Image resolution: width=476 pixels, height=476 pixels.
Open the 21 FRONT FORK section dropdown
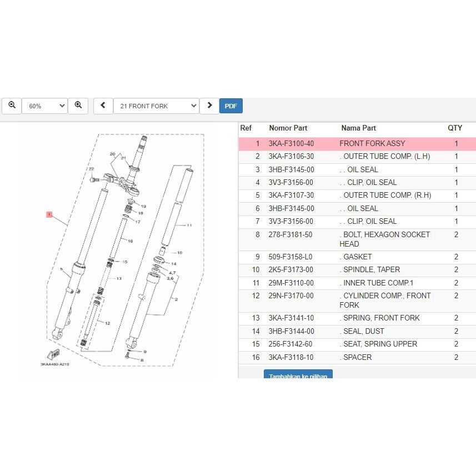click(156, 106)
